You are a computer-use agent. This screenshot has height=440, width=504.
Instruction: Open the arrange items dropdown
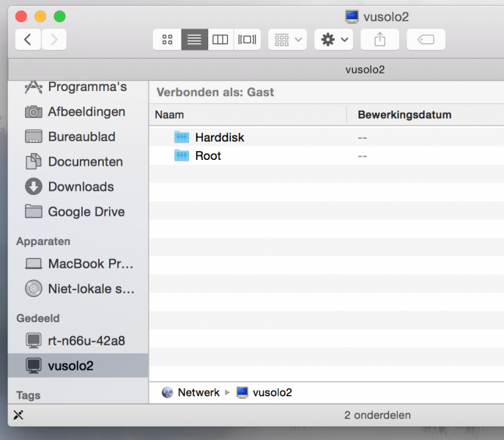(x=287, y=40)
